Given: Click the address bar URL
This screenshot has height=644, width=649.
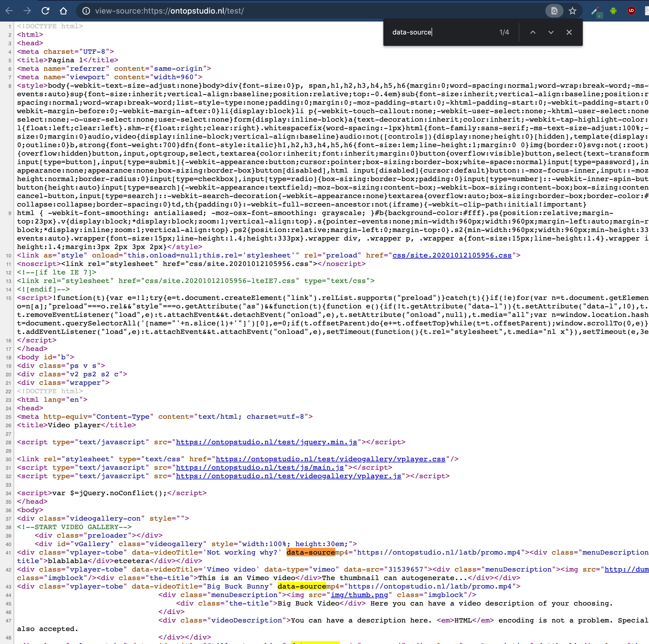Looking at the screenshot, I should tap(169, 11).
